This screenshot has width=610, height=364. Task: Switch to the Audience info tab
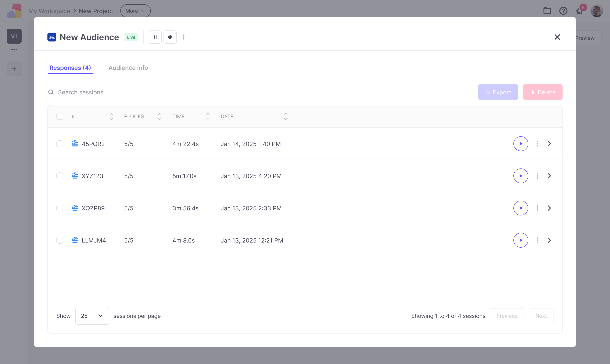pyautogui.click(x=128, y=68)
